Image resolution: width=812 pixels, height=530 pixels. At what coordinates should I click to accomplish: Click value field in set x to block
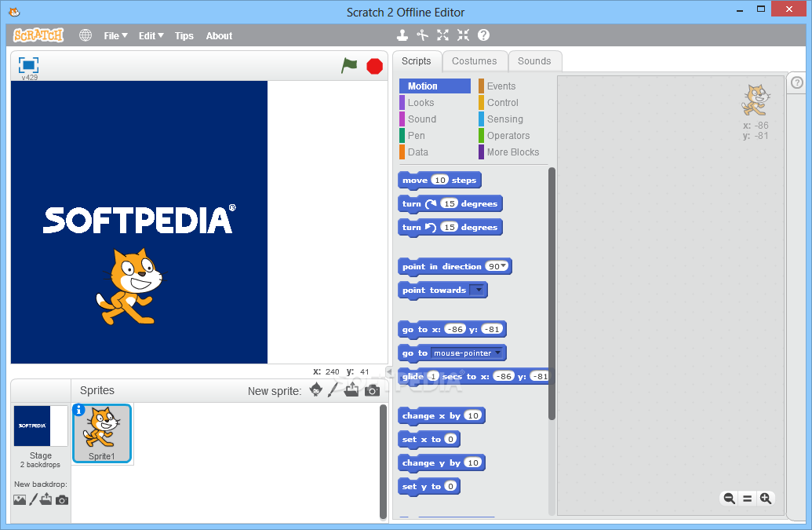tap(450, 440)
